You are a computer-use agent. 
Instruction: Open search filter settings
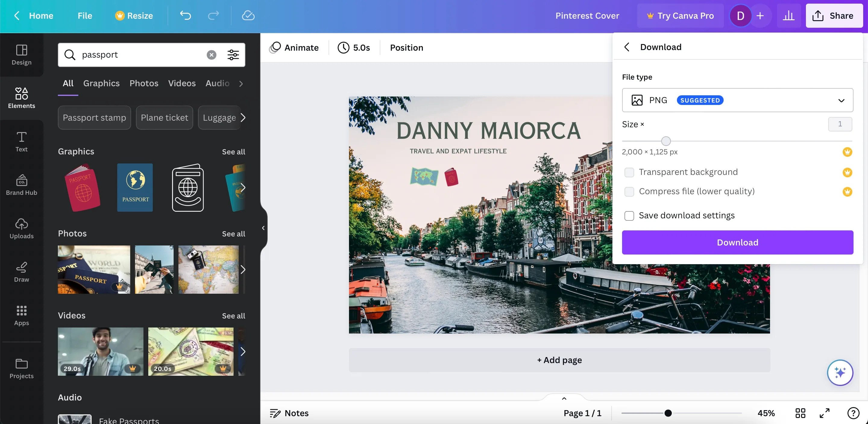click(233, 55)
